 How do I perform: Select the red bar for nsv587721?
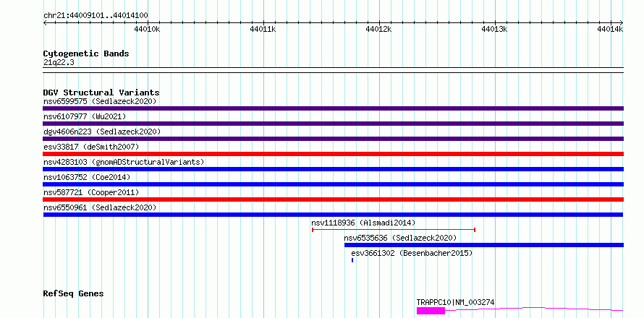pyautogui.click(x=333, y=199)
